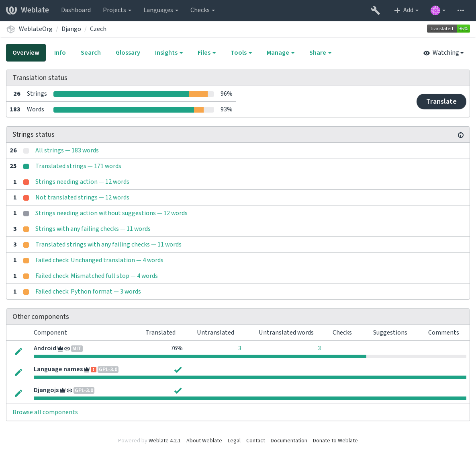Open Failed check: Unchanged translation
476x454 pixels.
point(99,261)
